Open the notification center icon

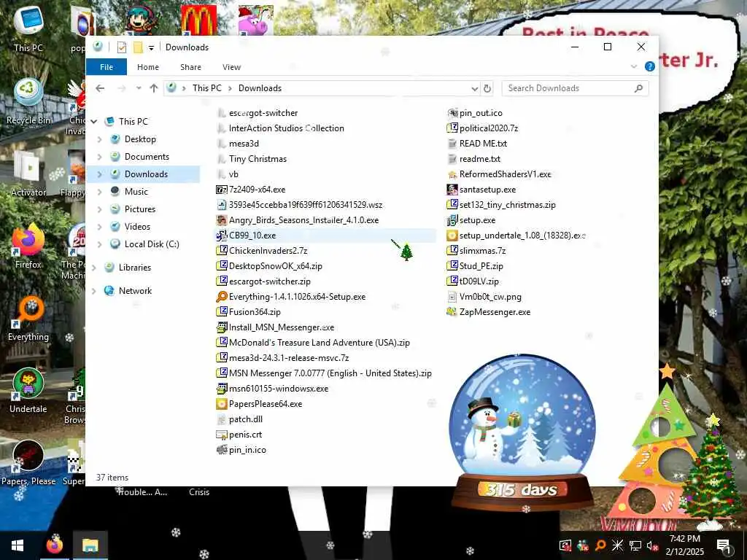click(x=723, y=545)
